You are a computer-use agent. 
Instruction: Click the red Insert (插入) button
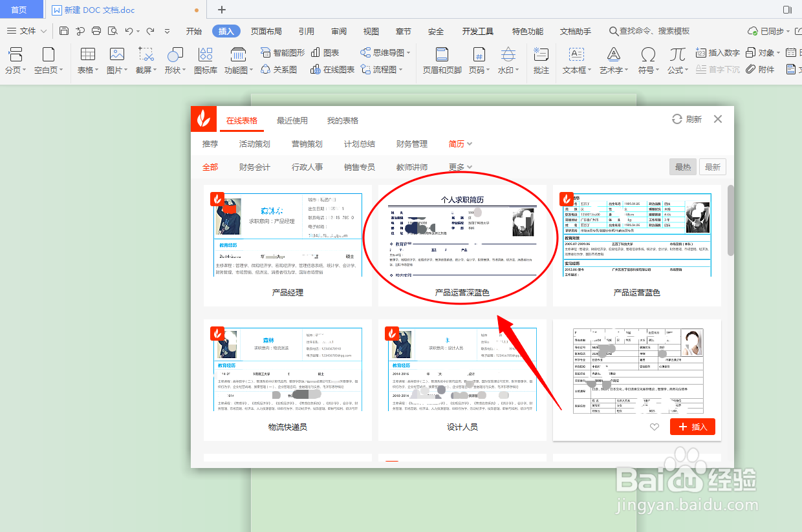[693, 427]
